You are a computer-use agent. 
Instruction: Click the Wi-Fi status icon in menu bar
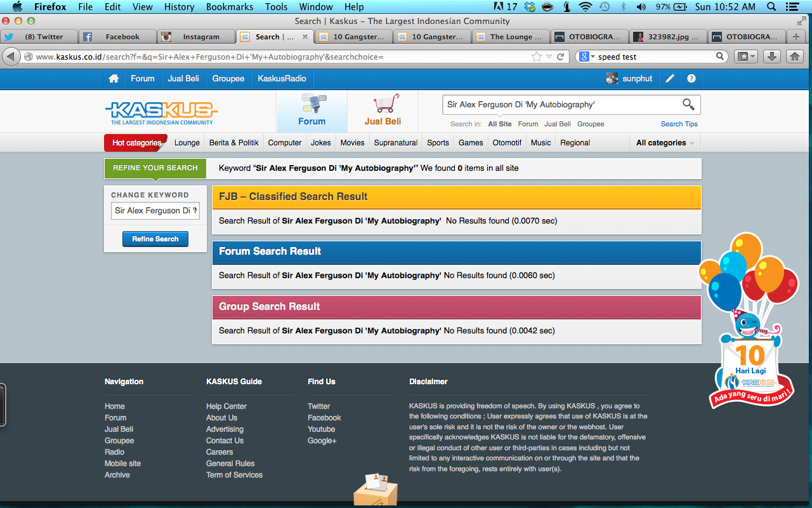click(x=585, y=7)
